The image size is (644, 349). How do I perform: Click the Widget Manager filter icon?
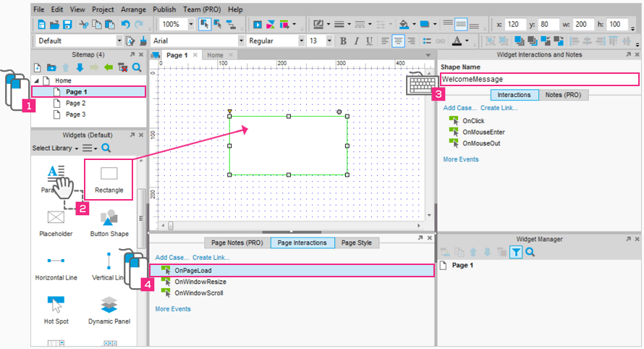coord(515,252)
